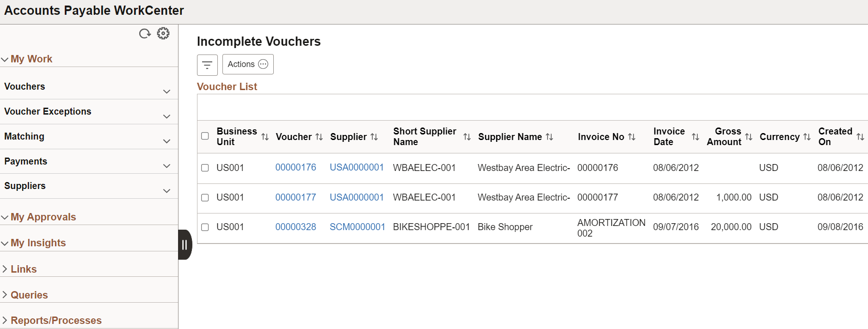Screen dimensions: 868x329
Task: Open voucher 00000176 link
Action: coord(295,168)
